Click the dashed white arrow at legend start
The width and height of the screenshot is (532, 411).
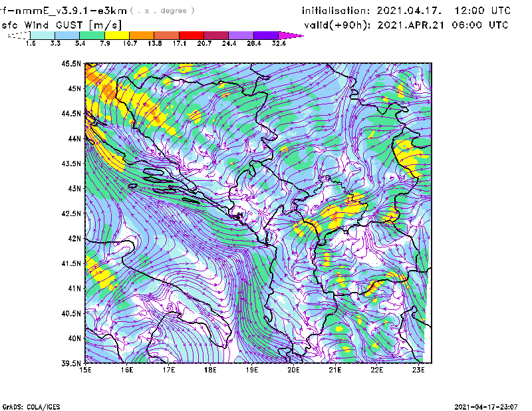pos(19,35)
